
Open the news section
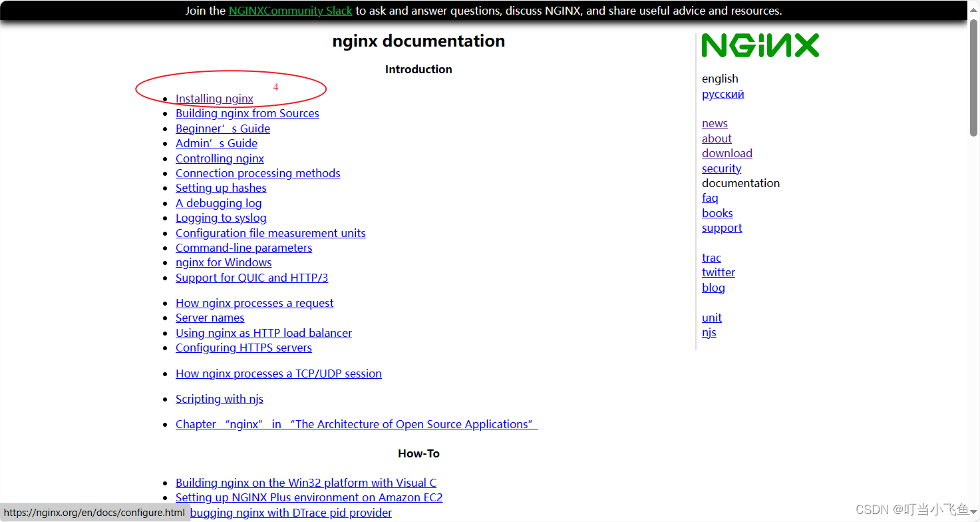click(x=715, y=123)
